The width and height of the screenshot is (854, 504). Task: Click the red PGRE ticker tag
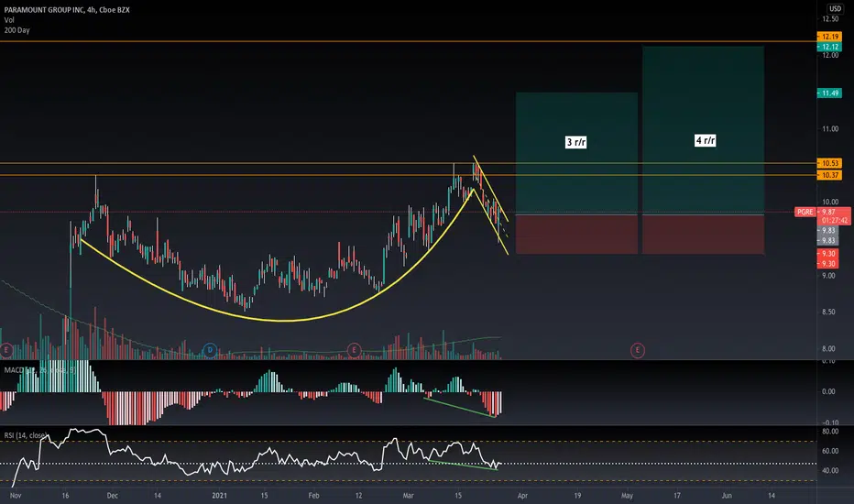pyautogui.click(x=805, y=212)
